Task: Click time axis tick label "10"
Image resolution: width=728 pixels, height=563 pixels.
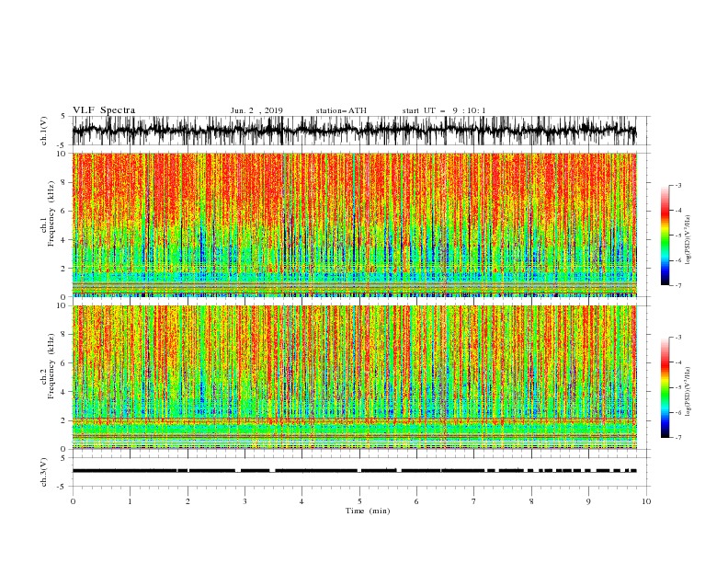Action: 646,501
